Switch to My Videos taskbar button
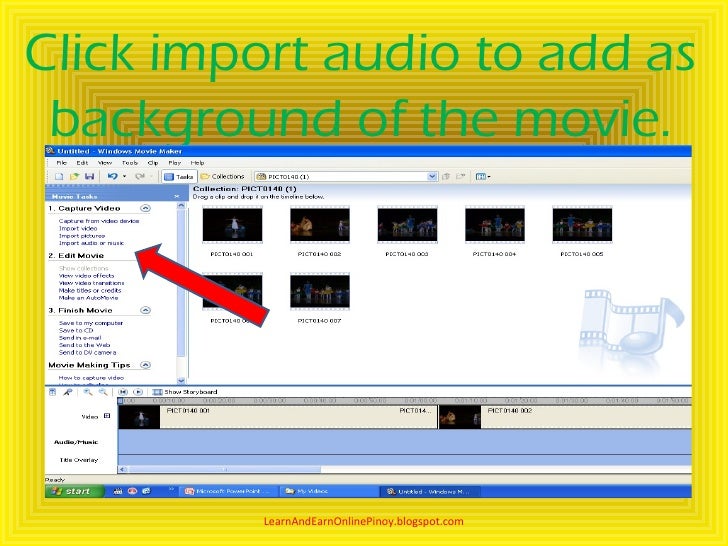Viewport: 728px width, 546px height. (327, 491)
